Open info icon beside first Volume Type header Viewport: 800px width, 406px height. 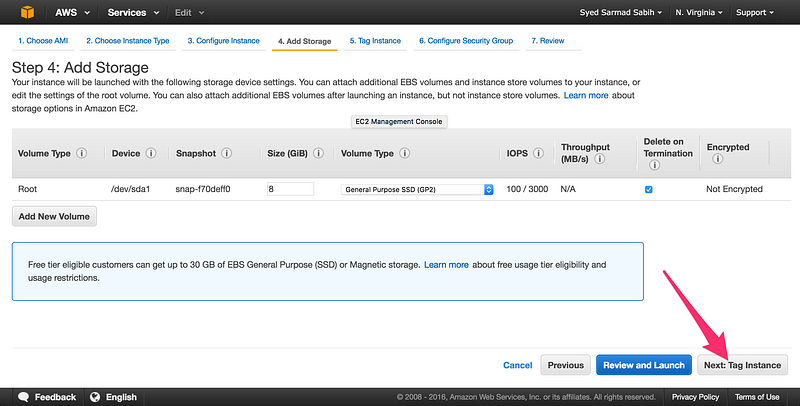[82, 153]
